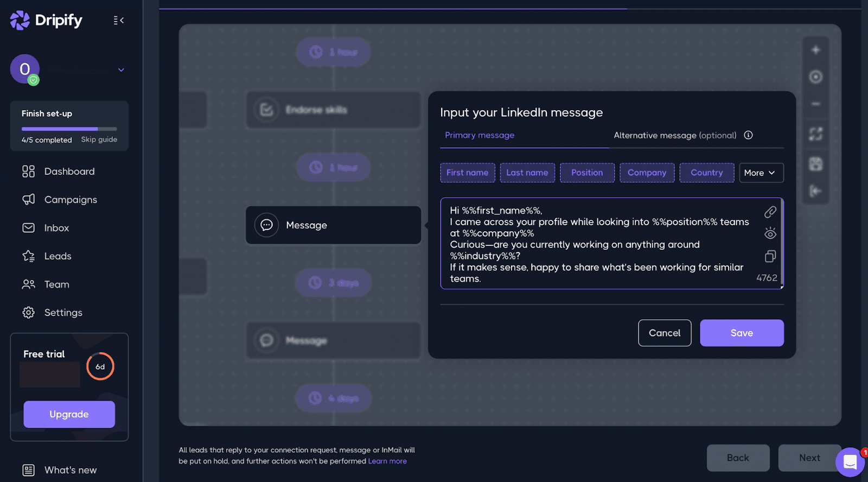This screenshot has height=482, width=868.
Task: Click the copy icon in message box
Action: click(770, 256)
